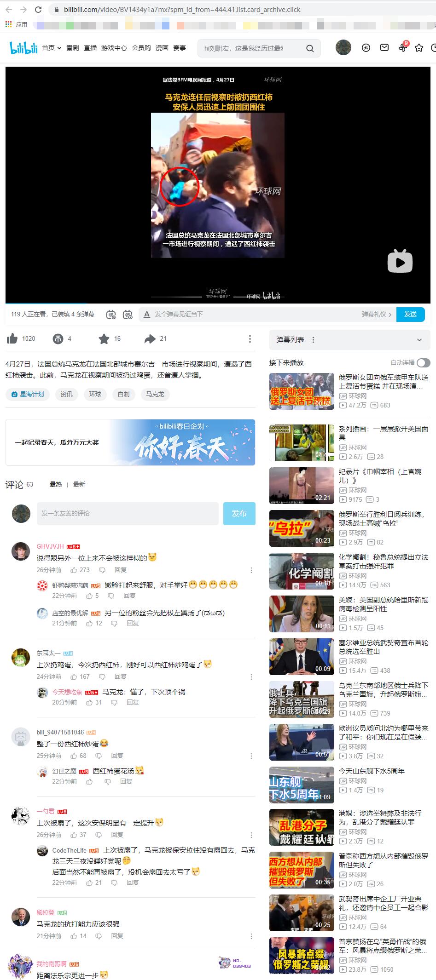Click the coin donation icon

[58, 339]
